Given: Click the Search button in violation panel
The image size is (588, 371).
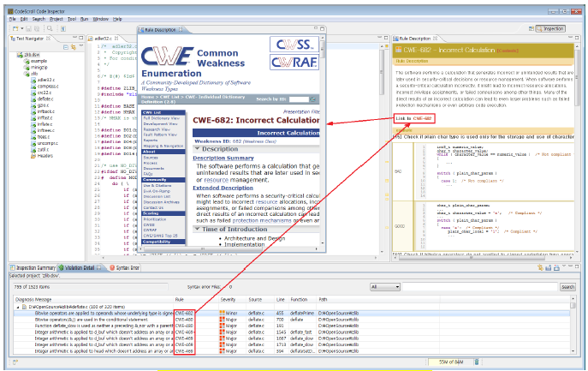Looking at the screenshot, I should click(567, 287).
